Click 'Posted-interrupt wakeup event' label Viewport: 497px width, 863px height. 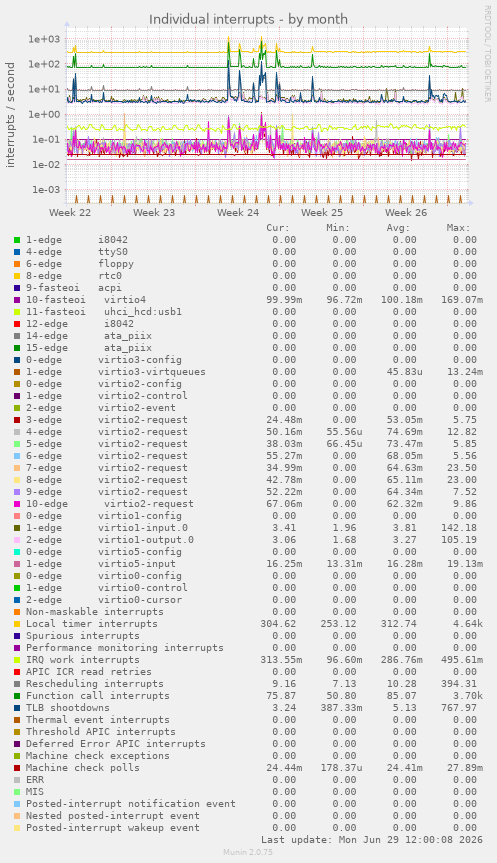[x=113, y=828]
